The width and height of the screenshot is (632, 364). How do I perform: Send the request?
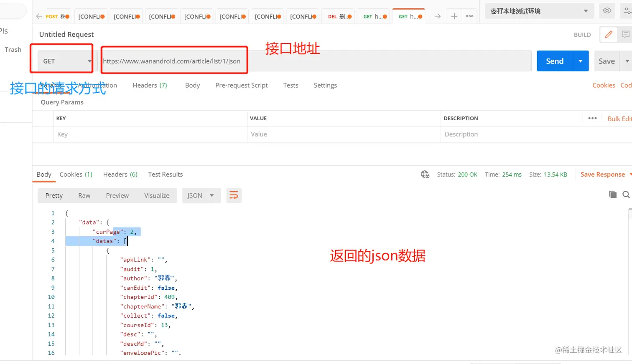(555, 61)
